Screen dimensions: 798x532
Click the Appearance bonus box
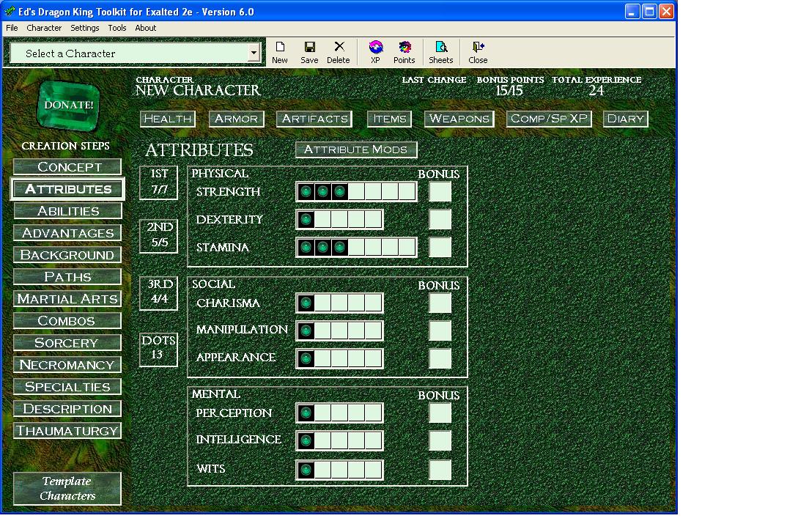(x=440, y=358)
